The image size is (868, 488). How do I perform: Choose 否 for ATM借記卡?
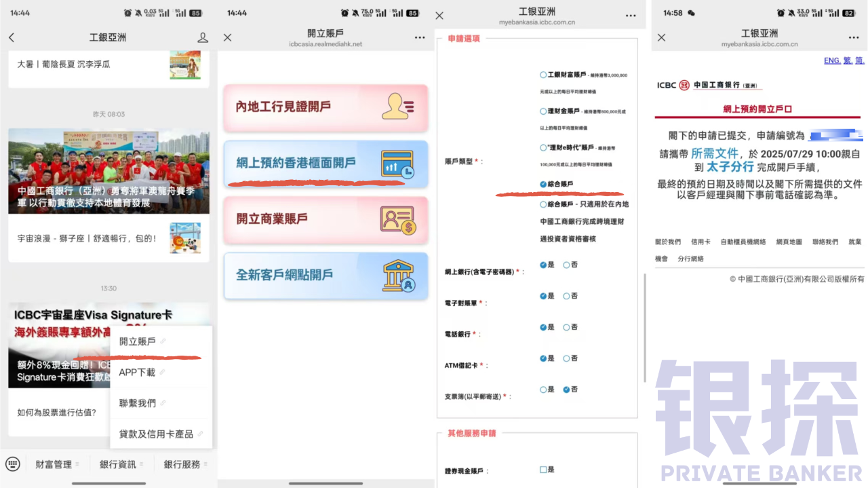pyautogui.click(x=567, y=358)
